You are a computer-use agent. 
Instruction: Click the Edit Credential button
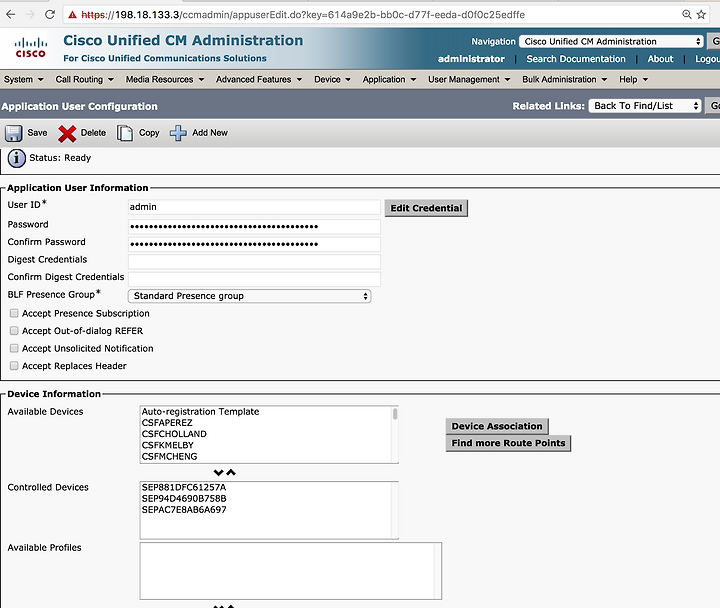click(x=426, y=208)
